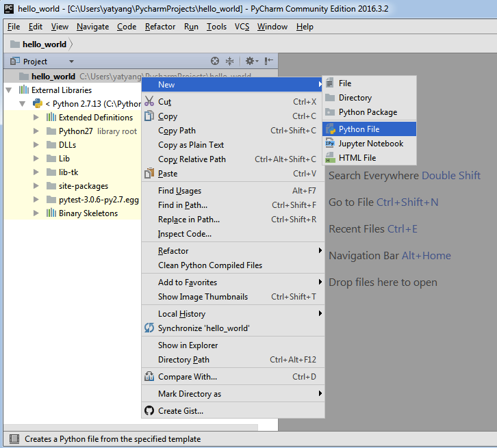Open the File menu

tap(14, 27)
